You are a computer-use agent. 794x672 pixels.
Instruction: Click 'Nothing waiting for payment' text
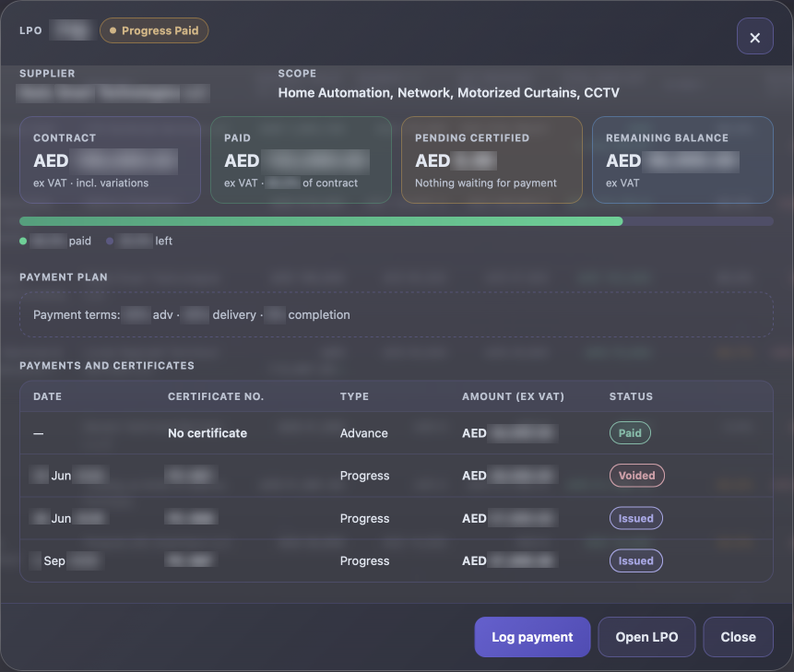(486, 183)
